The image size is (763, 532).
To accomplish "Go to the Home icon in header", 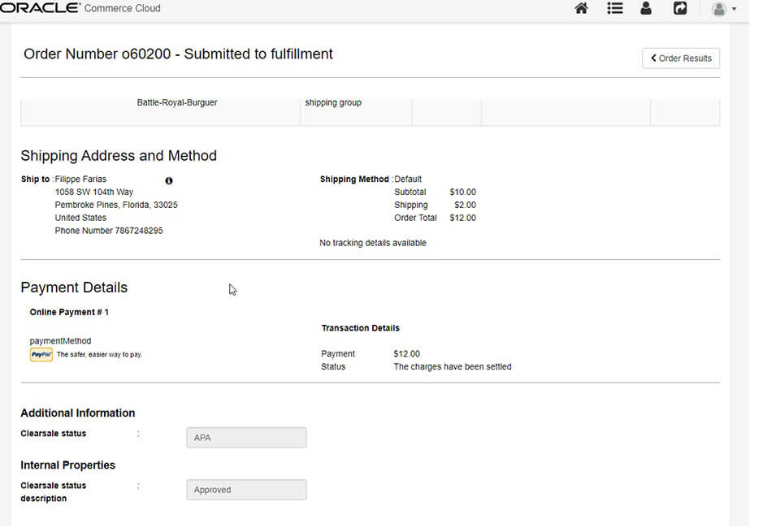I will pos(581,9).
